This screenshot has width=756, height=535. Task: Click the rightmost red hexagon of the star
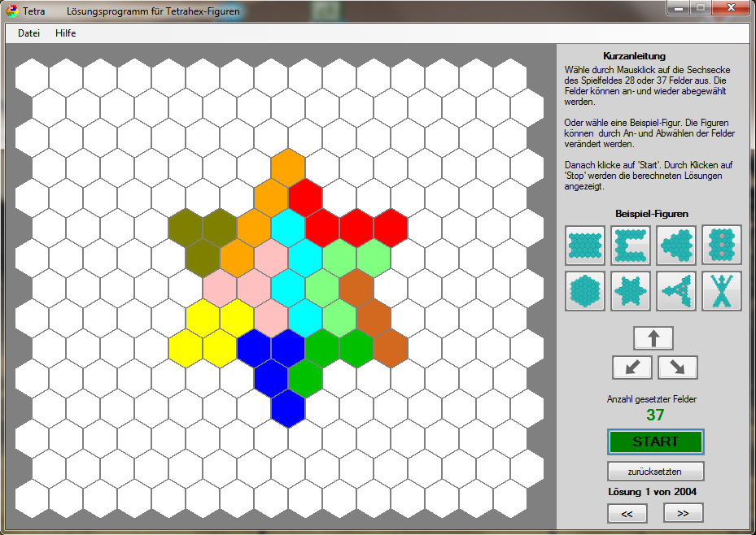click(391, 228)
